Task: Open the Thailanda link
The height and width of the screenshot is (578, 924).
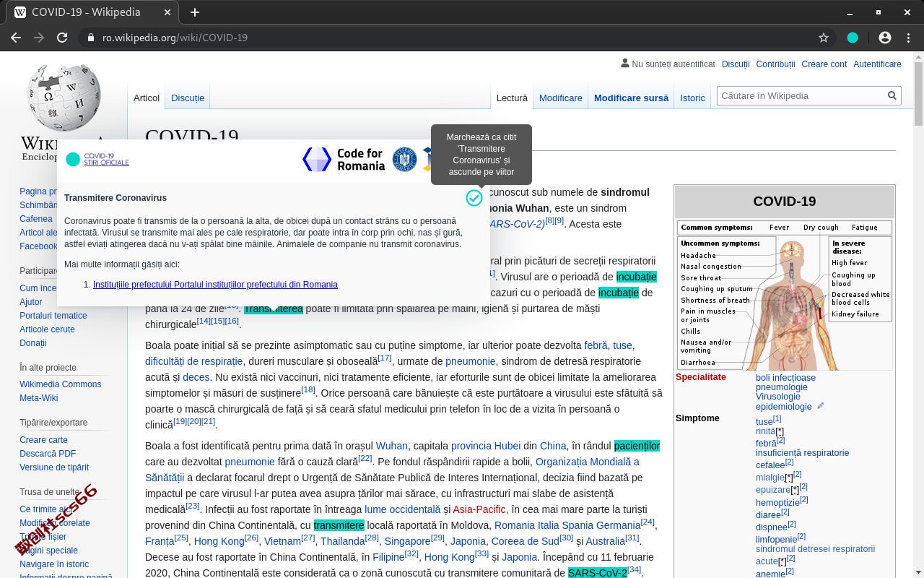Action: click(343, 541)
